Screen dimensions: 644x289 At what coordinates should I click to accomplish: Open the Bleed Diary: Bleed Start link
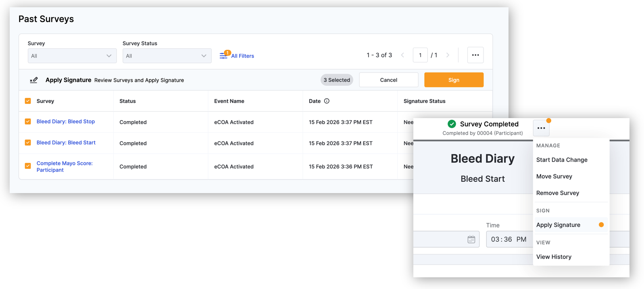coord(66,143)
